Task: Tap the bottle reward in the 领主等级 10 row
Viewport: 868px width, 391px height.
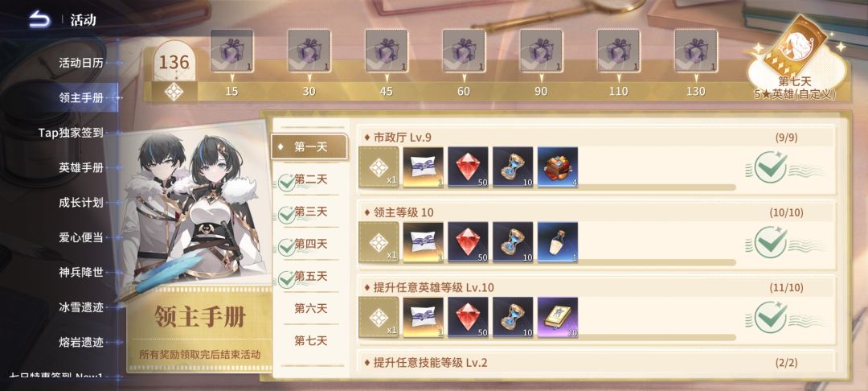Action: [x=558, y=242]
